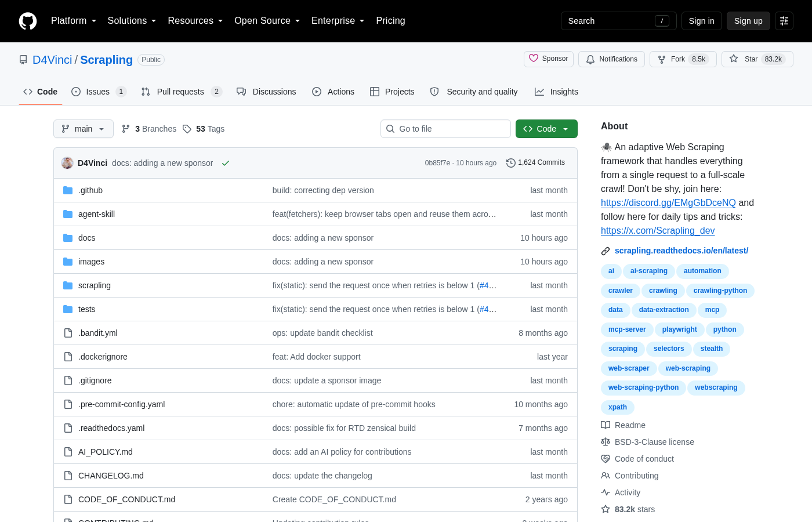Image resolution: width=812 pixels, height=522 pixels.
Task: Click the Sign up button
Action: pyautogui.click(x=748, y=21)
